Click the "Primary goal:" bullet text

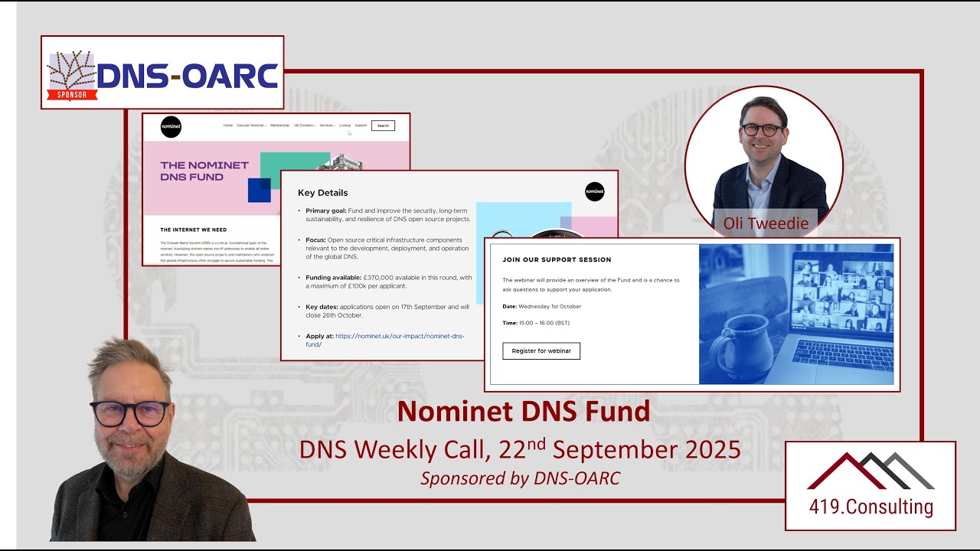pos(388,214)
